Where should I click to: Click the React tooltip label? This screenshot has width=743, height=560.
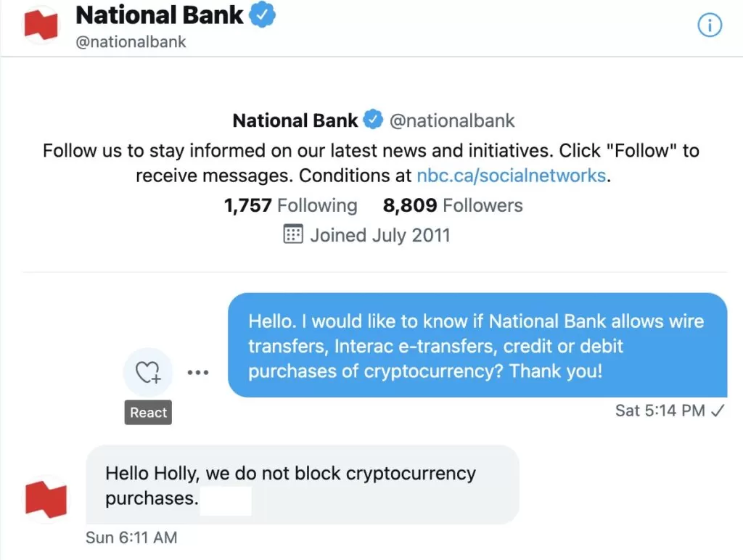148,413
